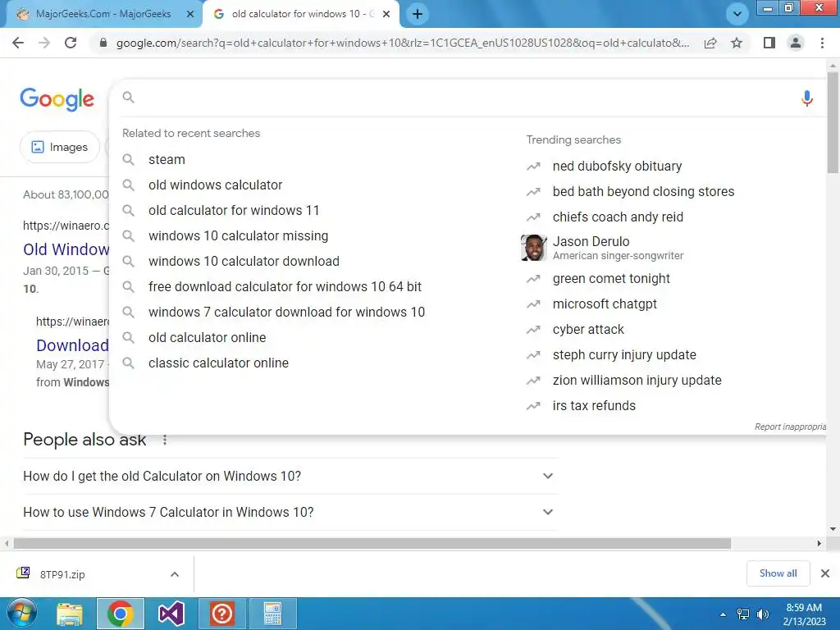Open trending 'zion williamson injury update'
Viewport: 840px width, 630px height.
coord(637,381)
